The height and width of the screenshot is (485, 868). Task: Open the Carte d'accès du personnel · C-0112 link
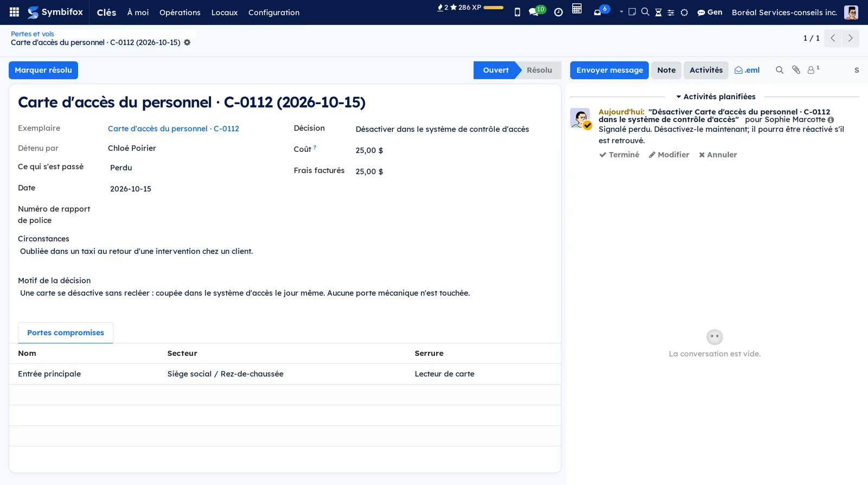[174, 129]
